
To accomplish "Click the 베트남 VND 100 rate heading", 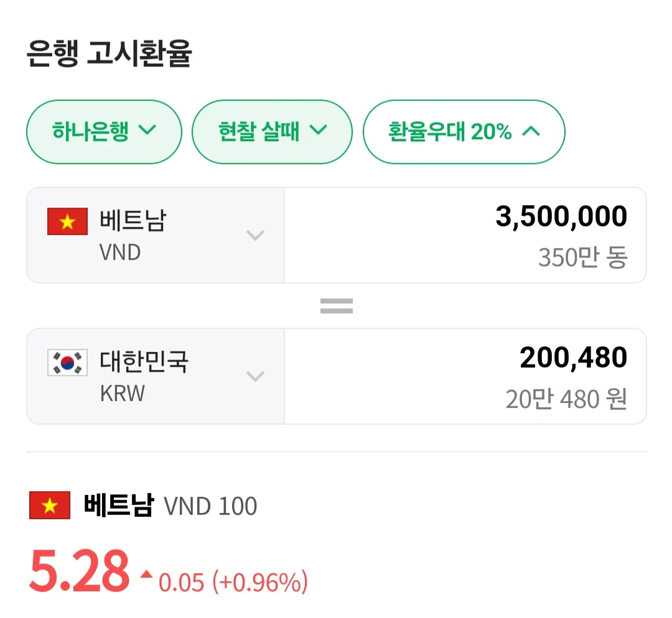I will pos(170,505).
